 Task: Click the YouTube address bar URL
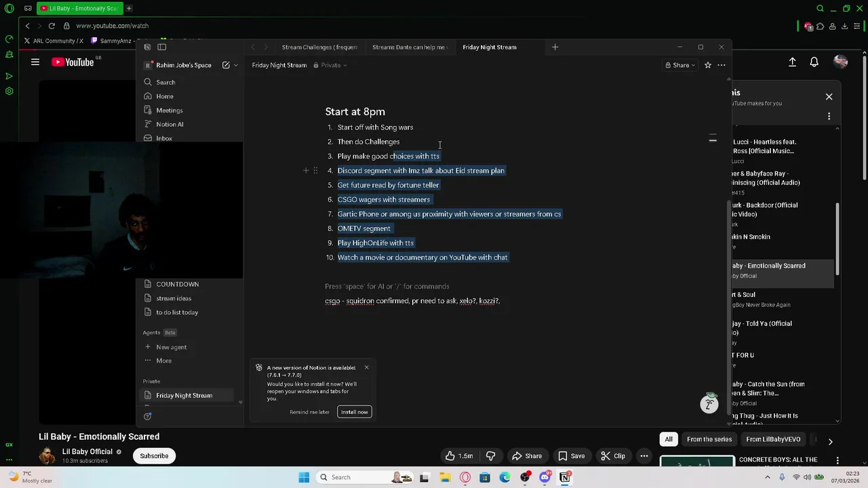pos(112,26)
